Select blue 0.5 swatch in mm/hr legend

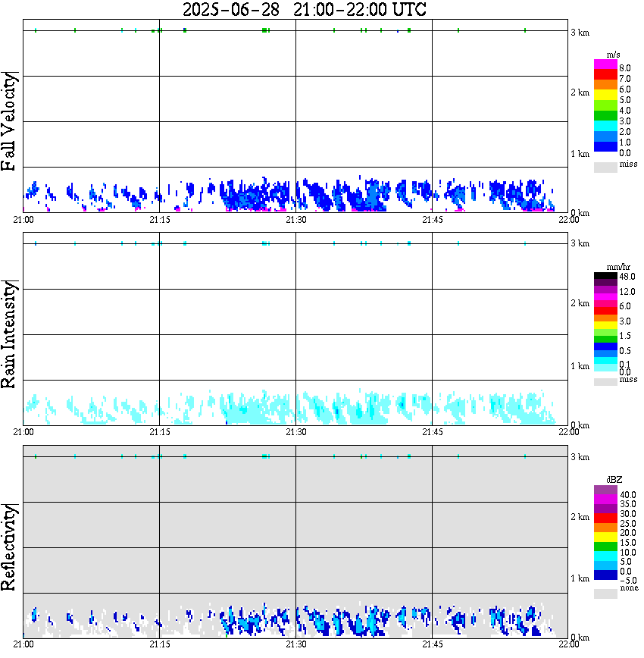click(x=605, y=346)
